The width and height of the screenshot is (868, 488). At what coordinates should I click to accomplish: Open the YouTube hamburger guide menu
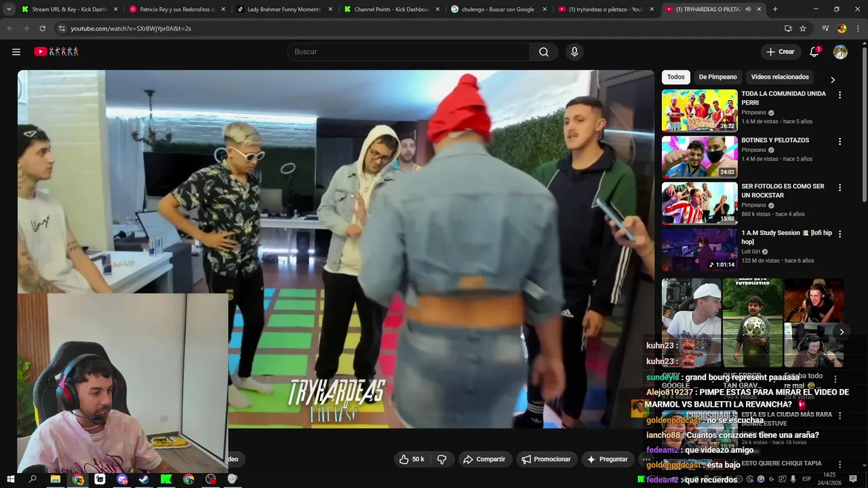point(16,52)
